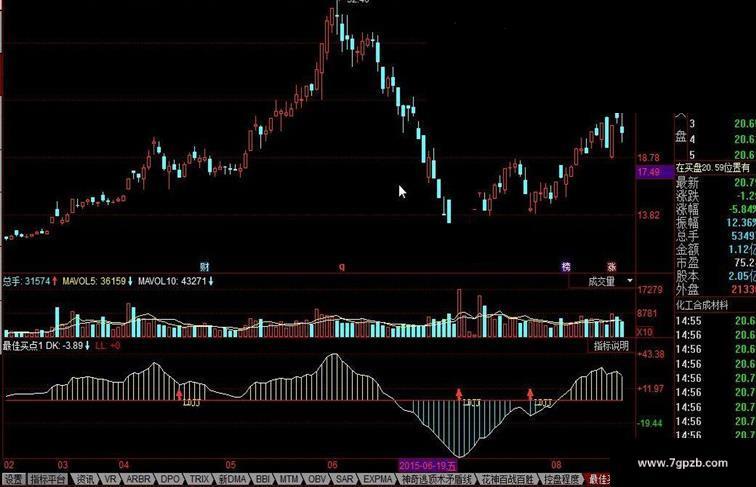Image resolution: width=756 pixels, height=487 pixels.
Task: Click the 13.82 price axis label
Action: pyautogui.click(x=648, y=215)
